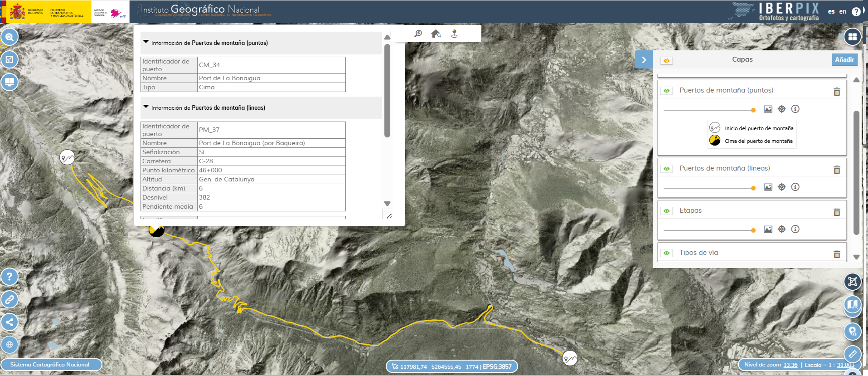Zoom to extent of Puertos de montaña (líneas)
The width and height of the screenshot is (868, 376).
781,187
